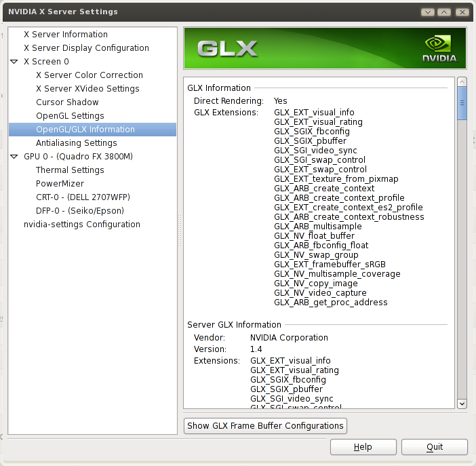Screen dimensions: 476x466
Task: Select Cursor Shadow entry
Action: (x=67, y=102)
